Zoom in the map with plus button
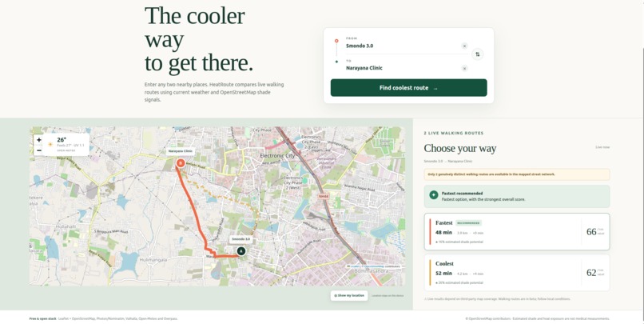The image size is (644, 324). tap(38, 140)
